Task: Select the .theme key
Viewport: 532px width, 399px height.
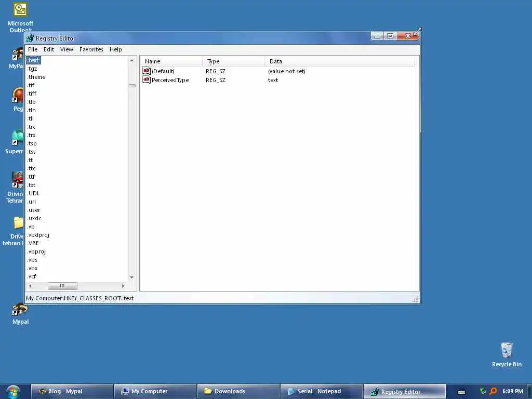Action: [x=36, y=77]
